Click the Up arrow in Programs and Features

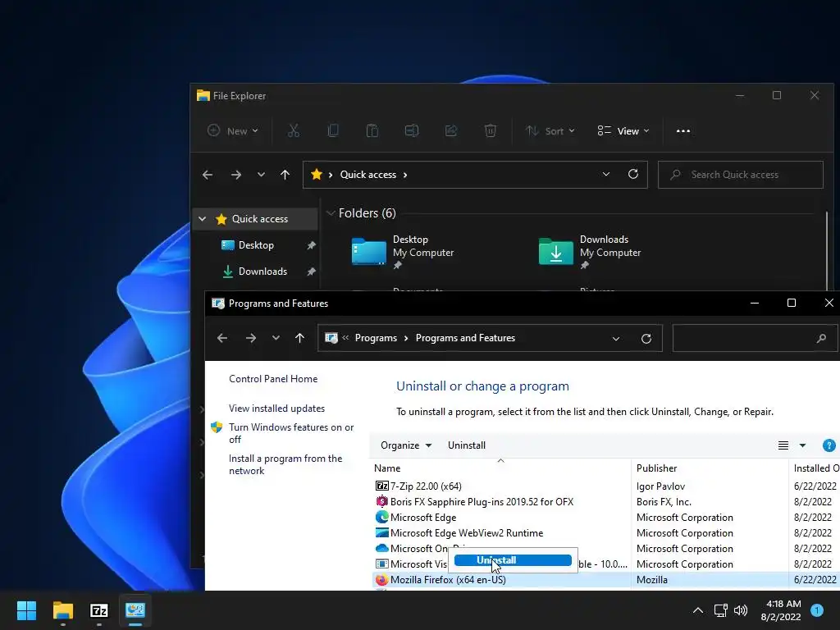pos(299,338)
